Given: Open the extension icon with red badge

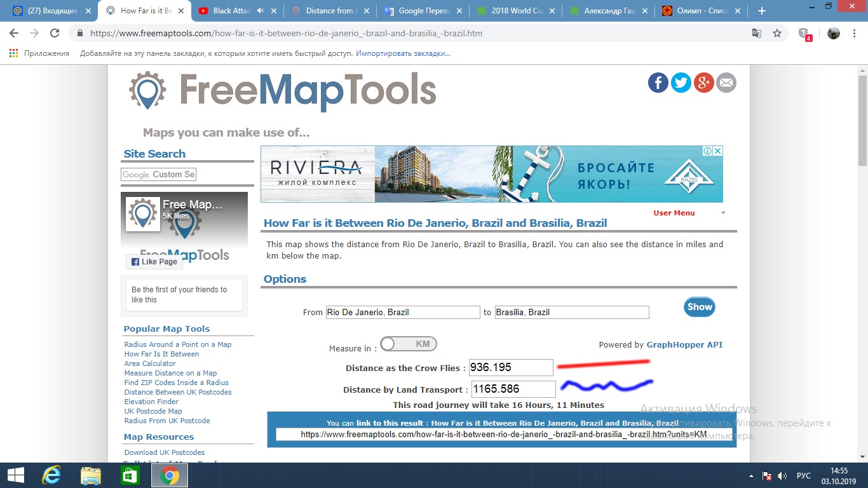Looking at the screenshot, I should click(804, 34).
